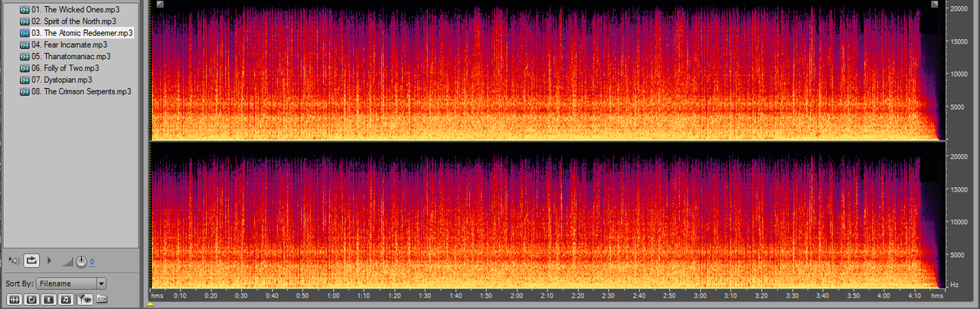Viewport: 980px width, 309px height.
Task: Click the right hms label on ruler
Action: pyautogui.click(x=937, y=295)
